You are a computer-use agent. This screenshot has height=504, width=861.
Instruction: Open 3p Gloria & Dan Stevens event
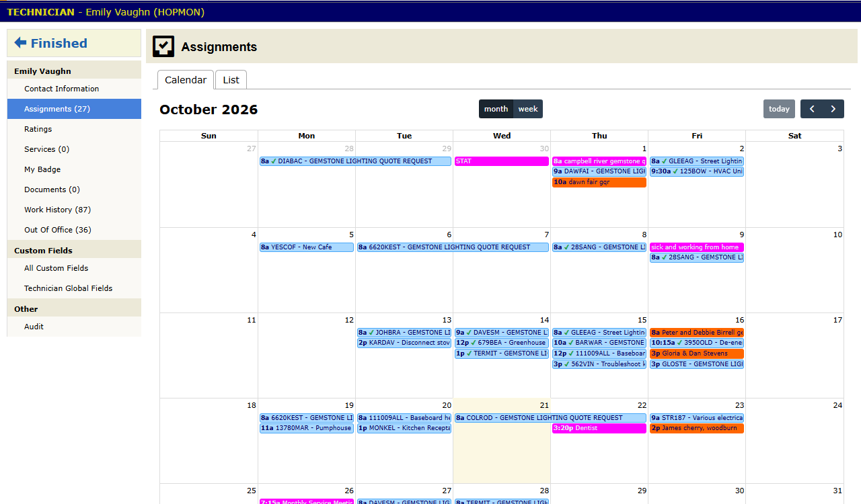click(697, 353)
